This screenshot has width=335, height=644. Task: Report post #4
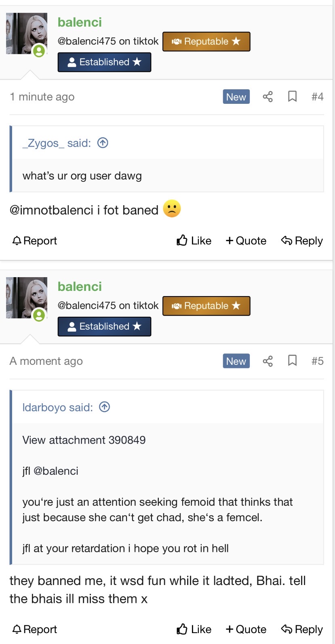[35, 241]
